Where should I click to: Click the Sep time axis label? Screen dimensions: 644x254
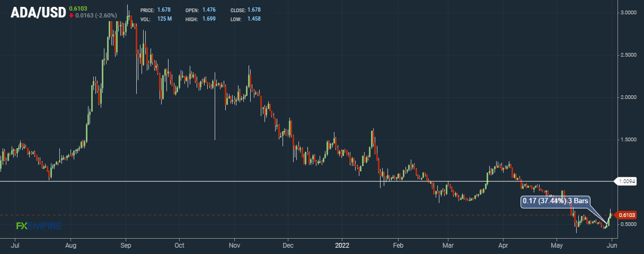tap(126, 246)
